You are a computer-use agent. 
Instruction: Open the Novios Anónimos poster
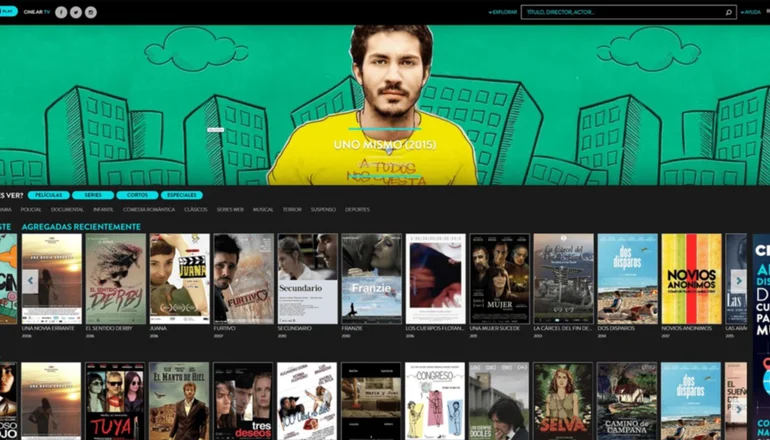[x=691, y=278]
